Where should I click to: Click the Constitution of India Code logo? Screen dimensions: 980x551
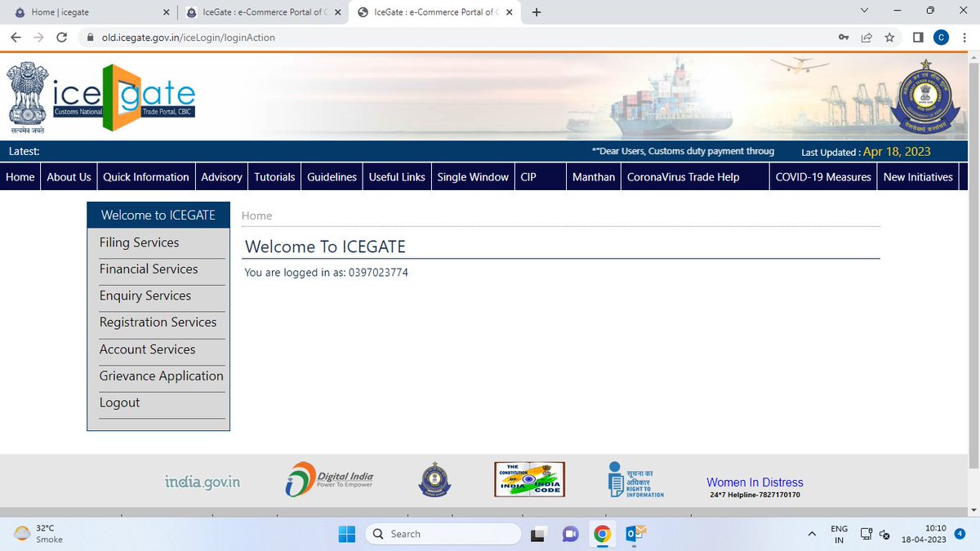click(x=529, y=479)
